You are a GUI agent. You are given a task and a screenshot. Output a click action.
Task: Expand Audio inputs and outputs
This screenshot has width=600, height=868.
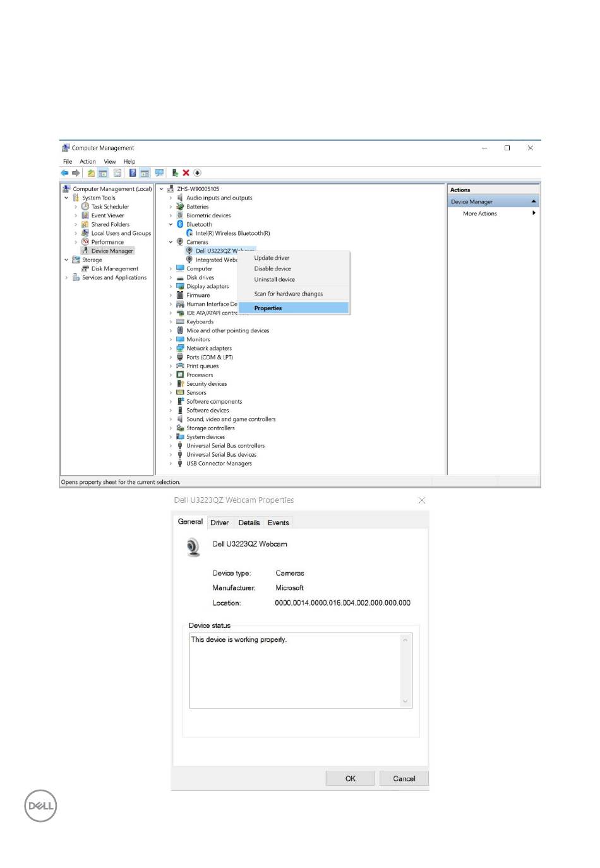click(171, 198)
